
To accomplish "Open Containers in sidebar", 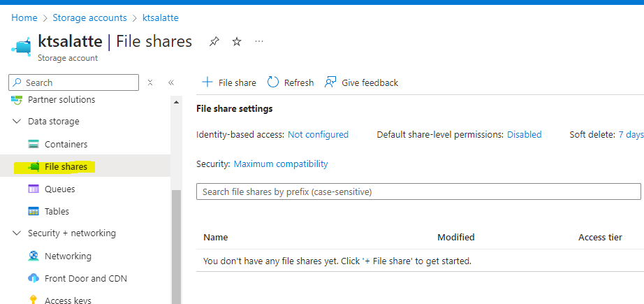I will [66, 144].
